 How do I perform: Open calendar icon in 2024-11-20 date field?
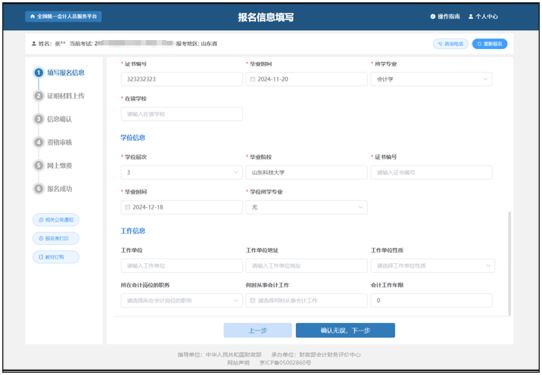(252, 79)
